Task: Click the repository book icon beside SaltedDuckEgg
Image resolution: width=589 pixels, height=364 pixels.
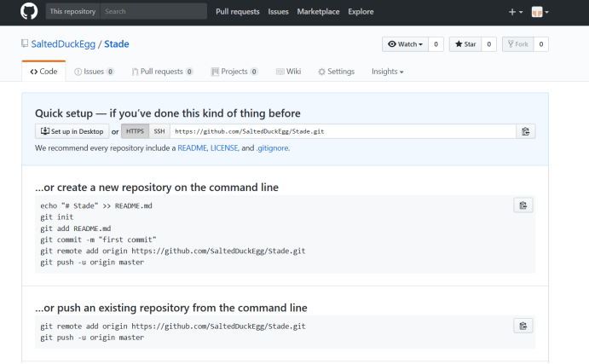Action: point(25,43)
